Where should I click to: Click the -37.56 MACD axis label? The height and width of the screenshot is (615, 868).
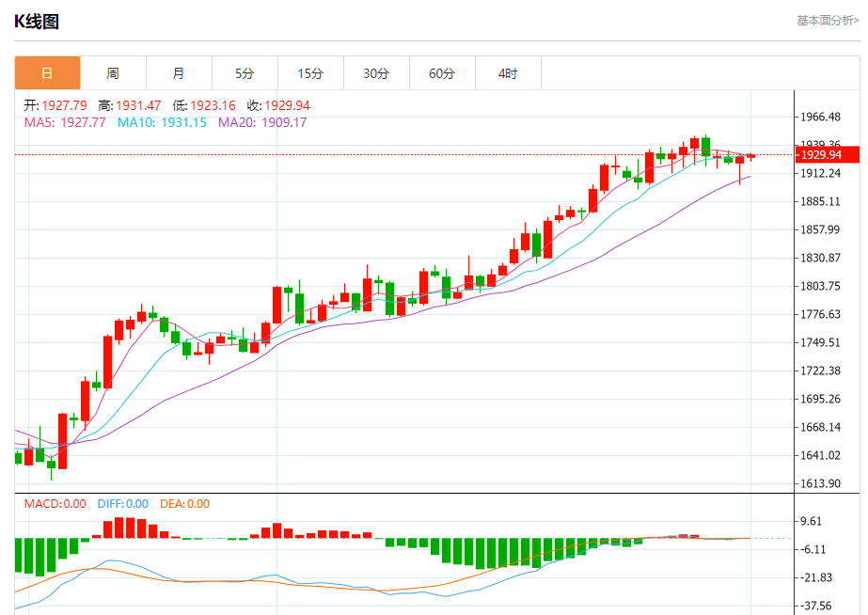click(x=816, y=607)
